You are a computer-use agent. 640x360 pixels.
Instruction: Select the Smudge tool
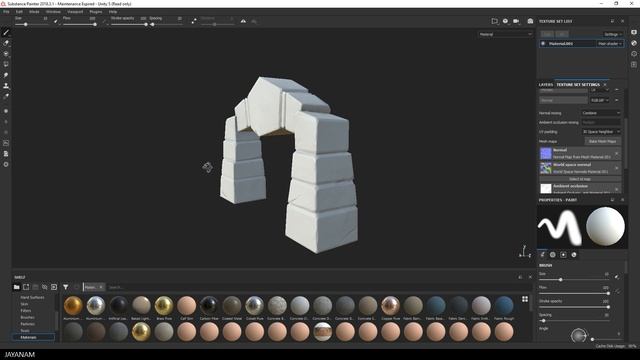click(x=6, y=75)
